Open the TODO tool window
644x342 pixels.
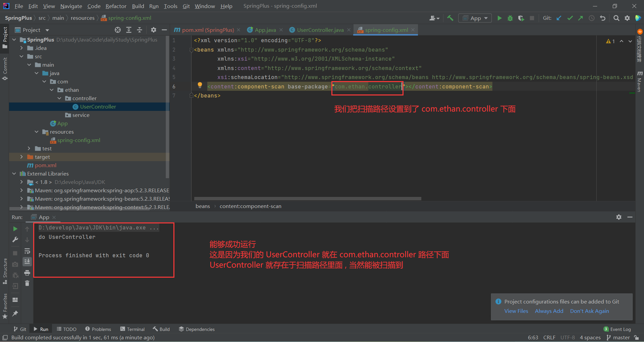(x=67, y=329)
